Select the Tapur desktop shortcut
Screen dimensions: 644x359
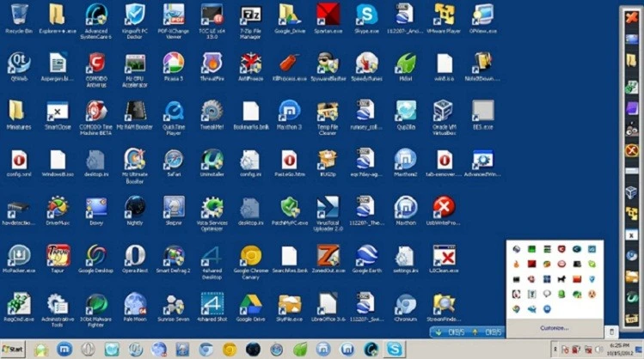pos(57,259)
